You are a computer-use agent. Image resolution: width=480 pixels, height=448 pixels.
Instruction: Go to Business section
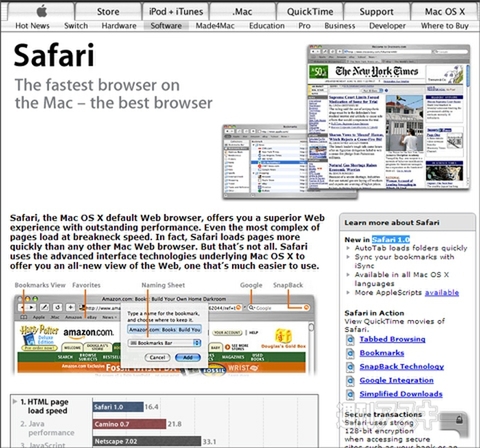coord(340,26)
